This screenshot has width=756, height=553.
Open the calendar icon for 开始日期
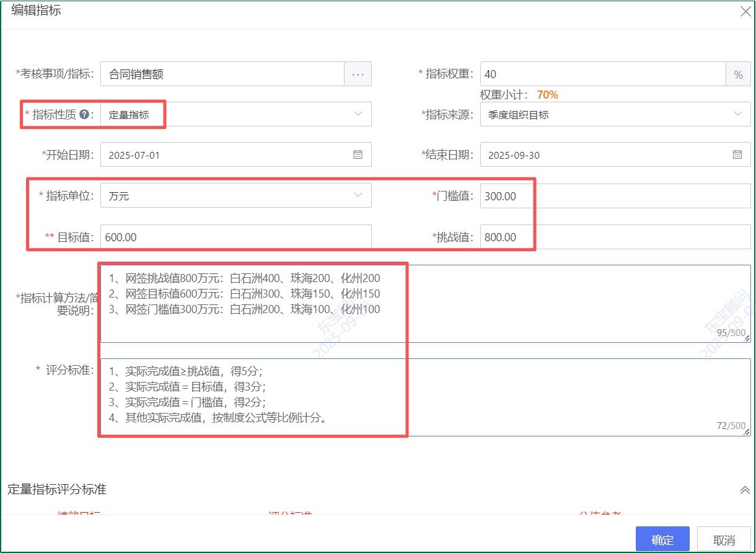click(358, 155)
